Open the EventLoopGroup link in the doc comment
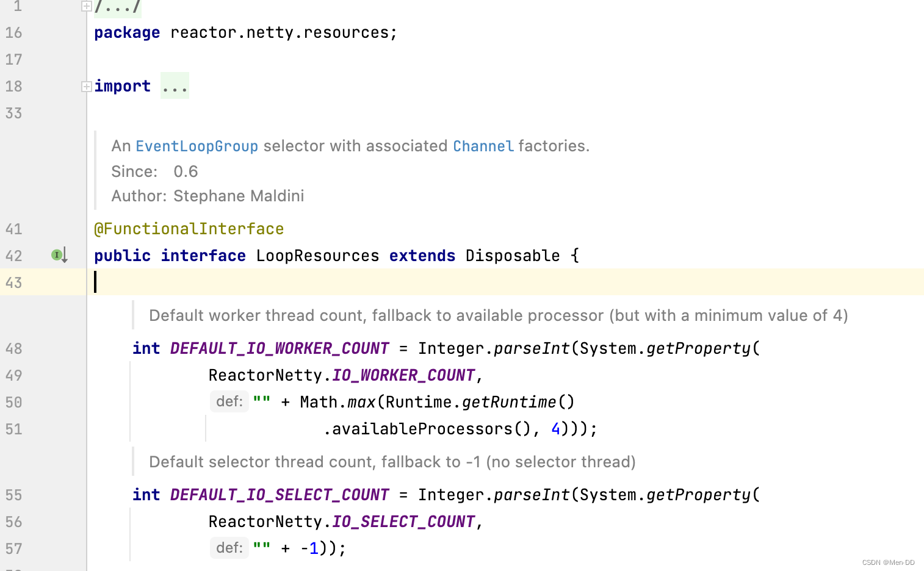 point(197,146)
